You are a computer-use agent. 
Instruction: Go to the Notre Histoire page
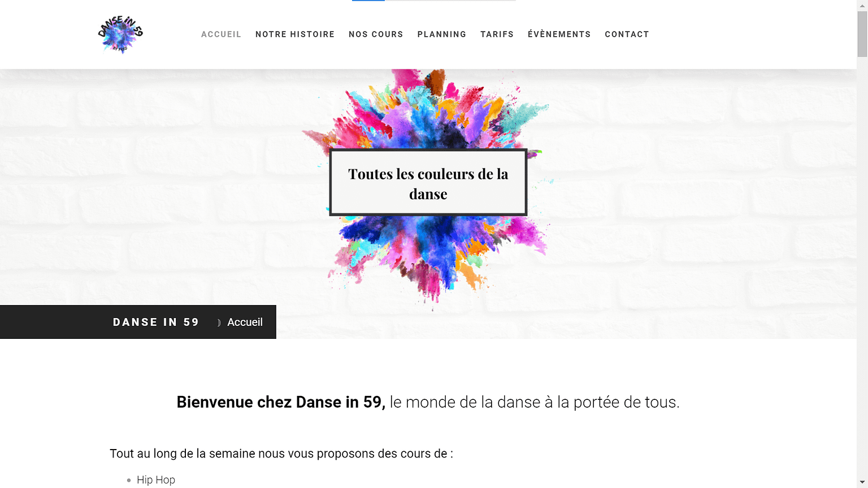coord(294,34)
